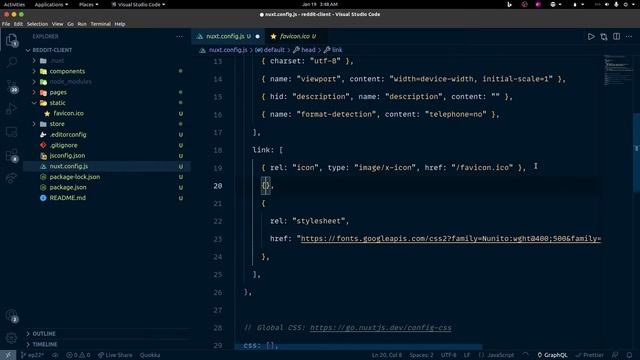Open the Manage gear icon
Image resolution: width=640 pixels, height=360 pixels.
pos(11,338)
